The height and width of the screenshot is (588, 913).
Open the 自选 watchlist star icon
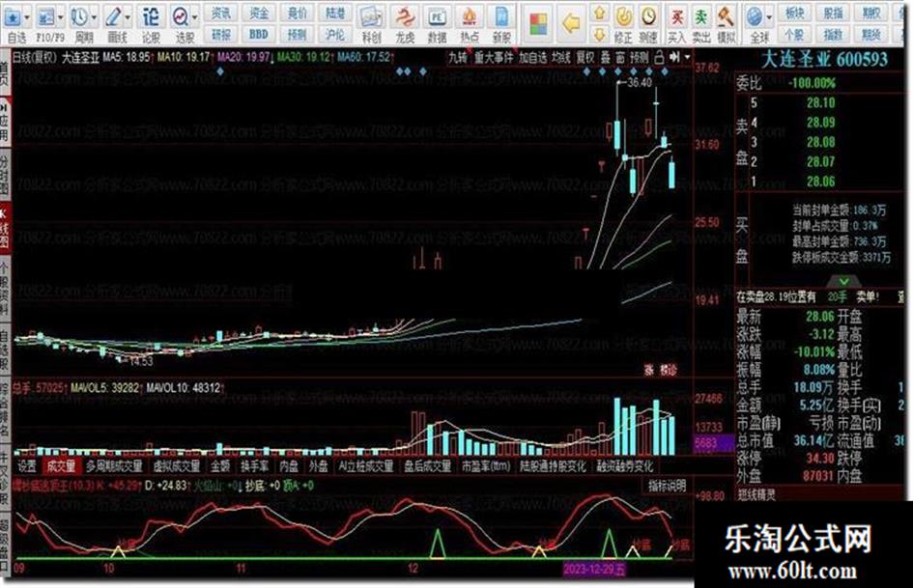click(x=13, y=17)
